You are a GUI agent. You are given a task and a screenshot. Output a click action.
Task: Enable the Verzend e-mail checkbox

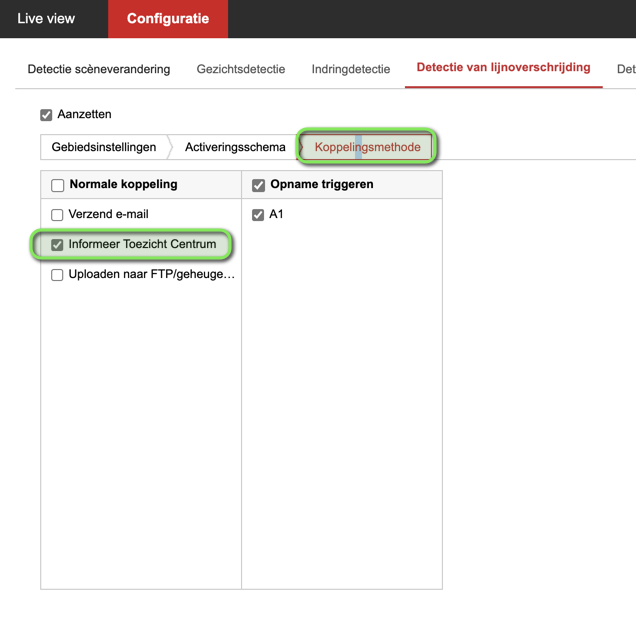click(58, 215)
